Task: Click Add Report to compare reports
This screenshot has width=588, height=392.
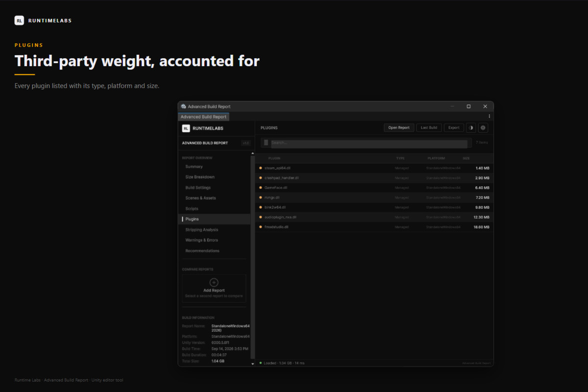Action: (x=214, y=289)
